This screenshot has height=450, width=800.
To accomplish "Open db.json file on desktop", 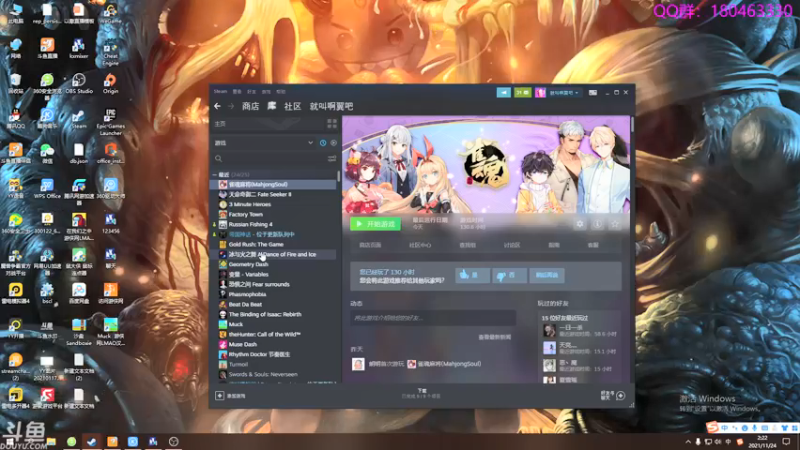I will coord(79,153).
